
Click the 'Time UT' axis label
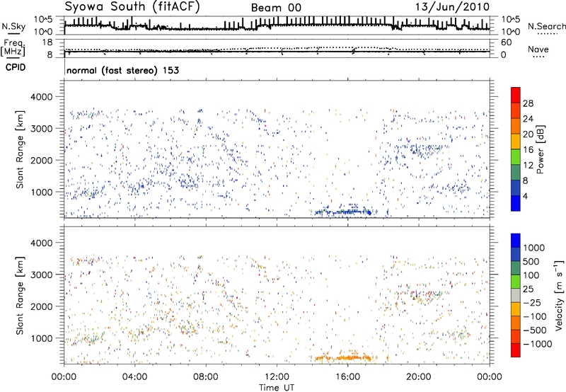pyautogui.click(x=277, y=387)
